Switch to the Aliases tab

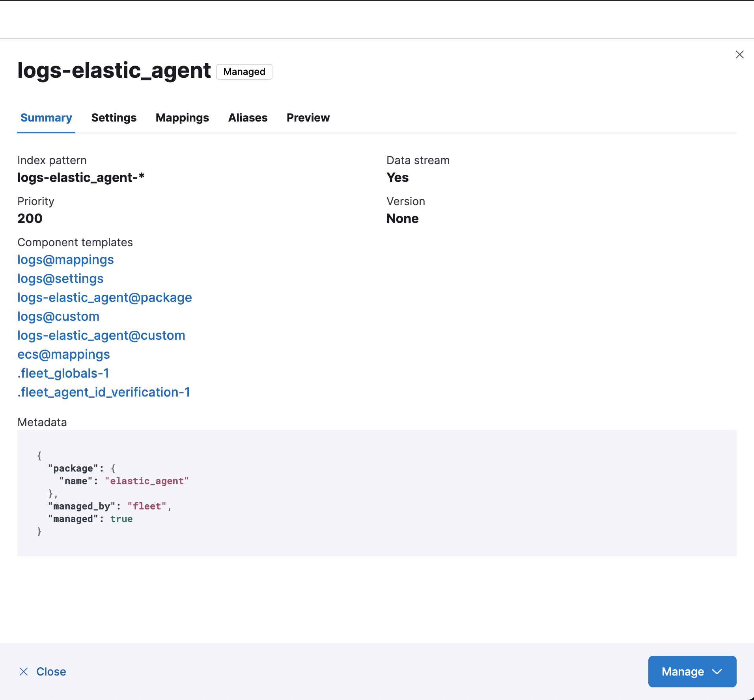pyautogui.click(x=248, y=118)
